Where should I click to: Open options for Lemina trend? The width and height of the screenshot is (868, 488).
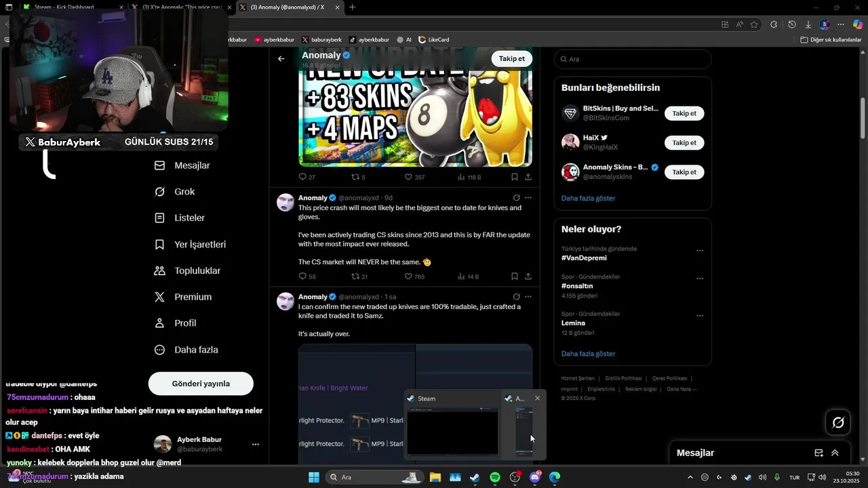point(700,316)
